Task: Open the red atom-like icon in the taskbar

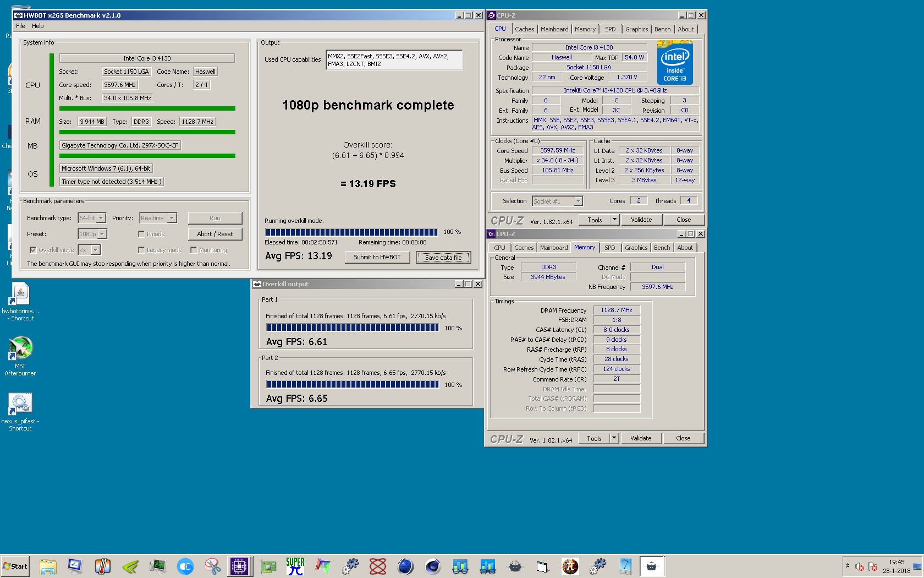Action: pos(378,566)
